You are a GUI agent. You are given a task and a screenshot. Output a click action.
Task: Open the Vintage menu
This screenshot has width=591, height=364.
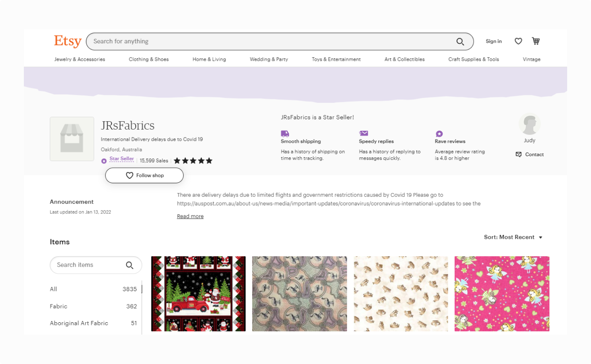pyautogui.click(x=531, y=59)
